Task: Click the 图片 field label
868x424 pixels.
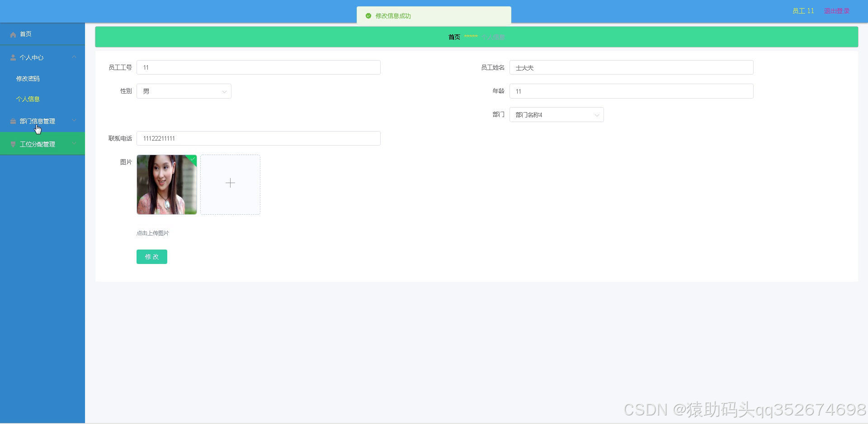Action: pyautogui.click(x=126, y=162)
